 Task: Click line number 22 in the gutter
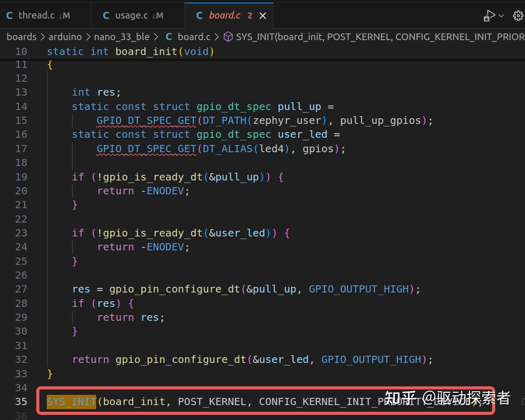(x=21, y=219)
